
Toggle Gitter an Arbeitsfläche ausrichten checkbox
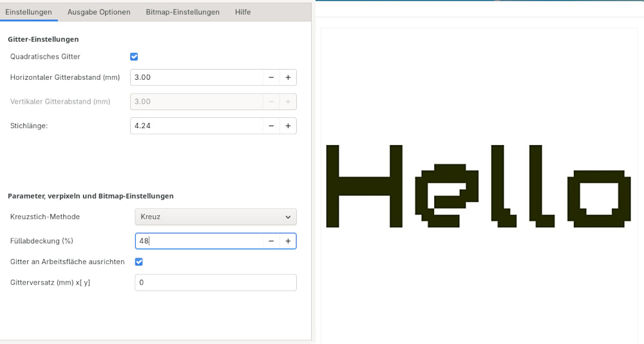[x=139, y=262]
